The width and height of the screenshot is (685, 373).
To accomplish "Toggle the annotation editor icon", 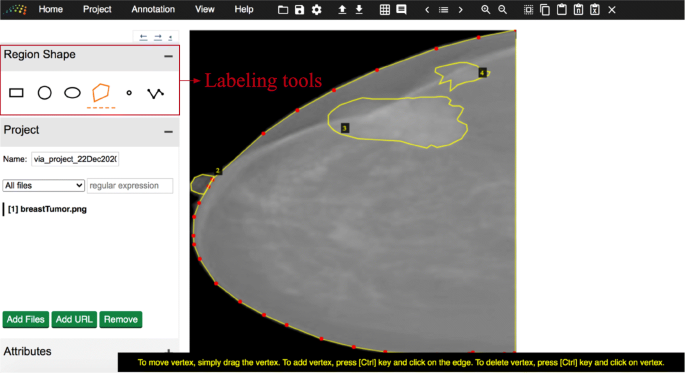I will 401,10.
